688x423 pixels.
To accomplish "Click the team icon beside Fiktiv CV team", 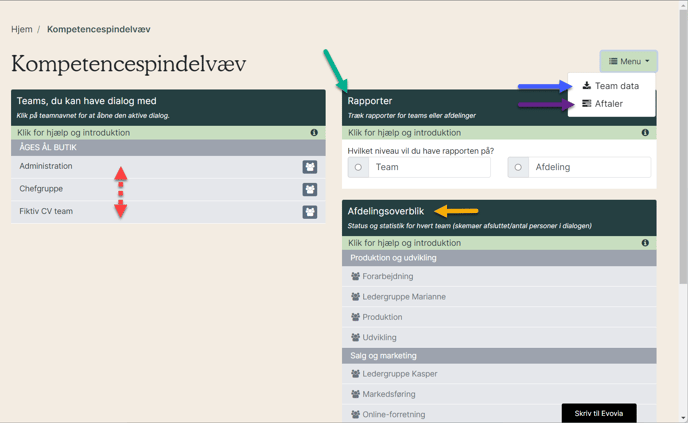I will click(x=310, y=212).
